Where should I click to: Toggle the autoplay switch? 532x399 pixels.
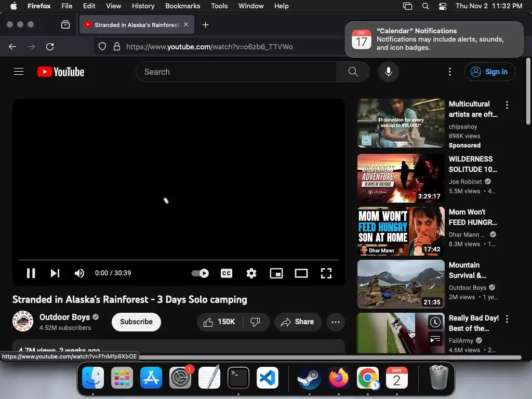tap(200, 273)
